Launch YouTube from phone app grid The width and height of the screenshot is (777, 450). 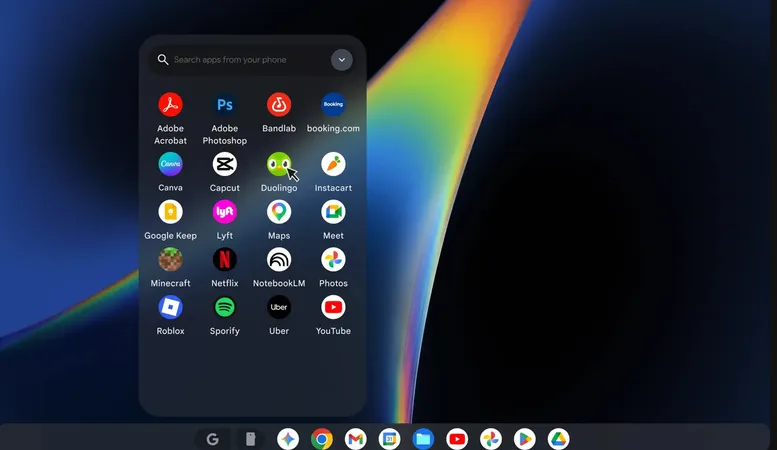click(x=333, y=307)
